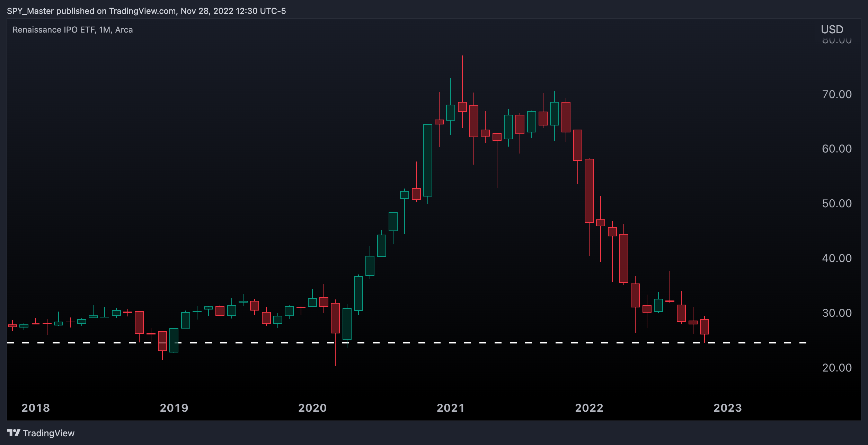Click the 2022 time axis label
Viewport: 868px width, 445px height.
[x=589, y=408]
